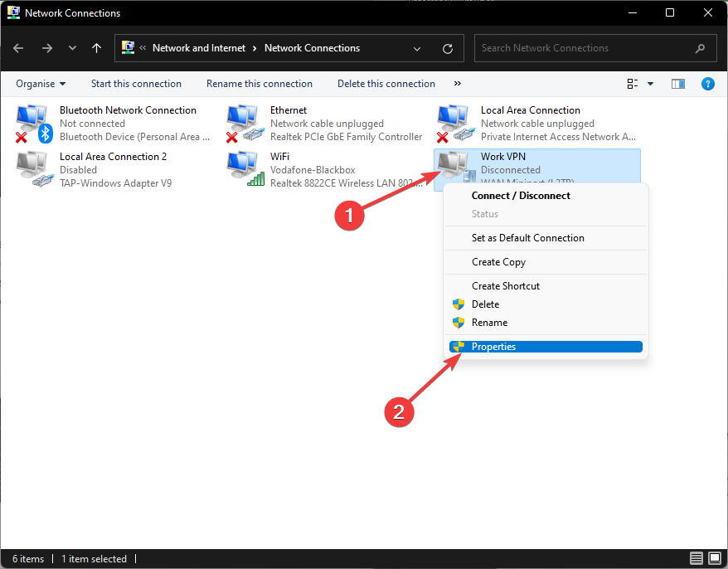Open the Organise dropdown menu

tap(41, 84)
